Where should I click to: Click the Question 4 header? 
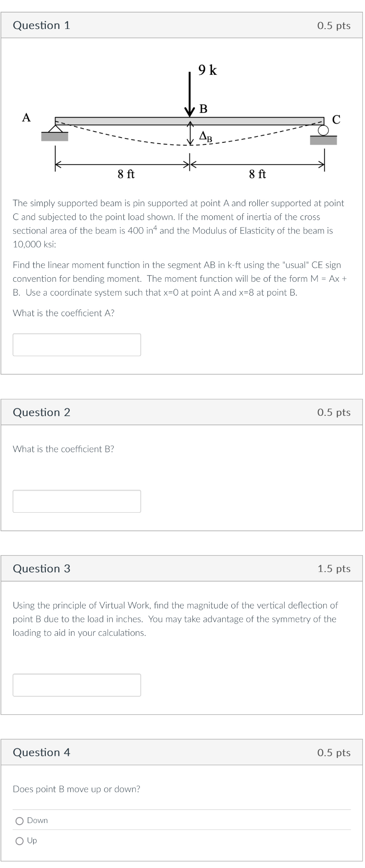(x=41, y=753)
